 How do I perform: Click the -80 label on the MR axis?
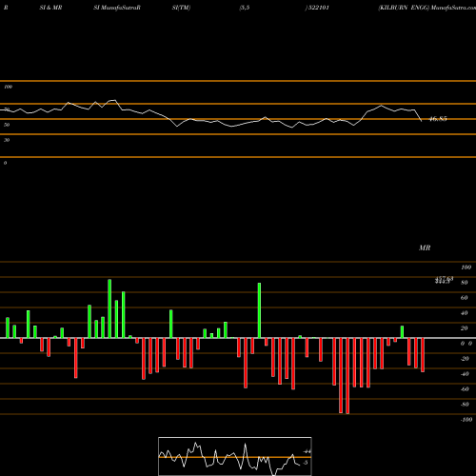465,405
